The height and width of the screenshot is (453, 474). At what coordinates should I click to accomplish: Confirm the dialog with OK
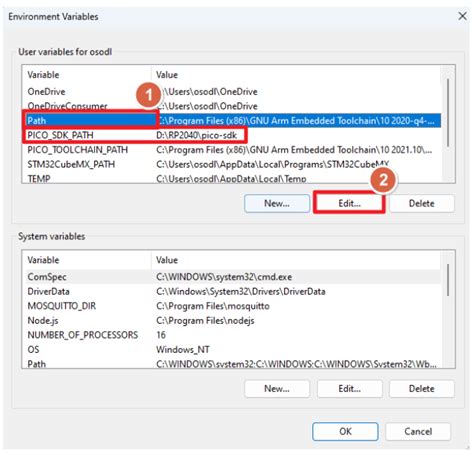point(345,431)
